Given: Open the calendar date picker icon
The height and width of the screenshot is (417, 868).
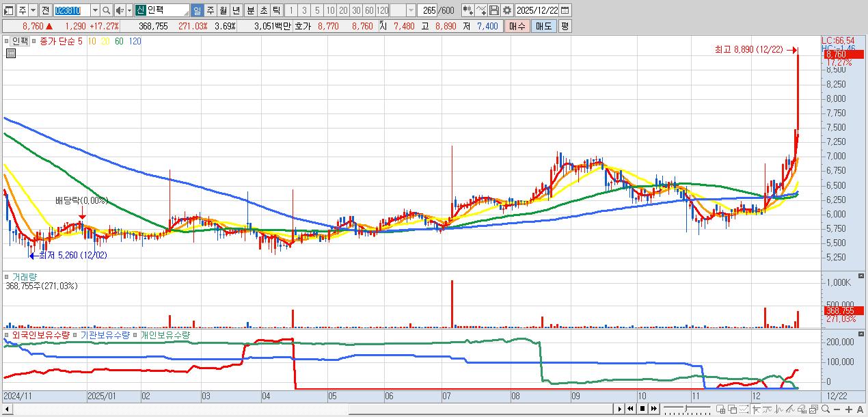Looking at the screenshot, I should point(565,10).
